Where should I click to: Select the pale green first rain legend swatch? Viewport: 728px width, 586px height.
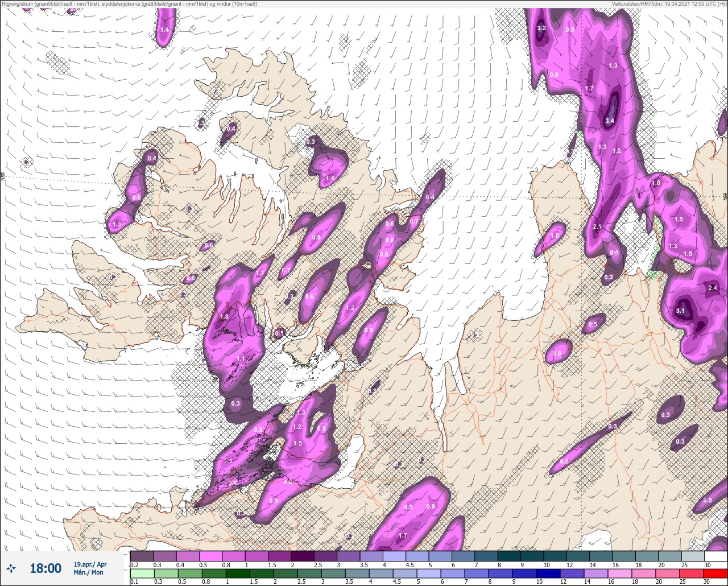142,573
